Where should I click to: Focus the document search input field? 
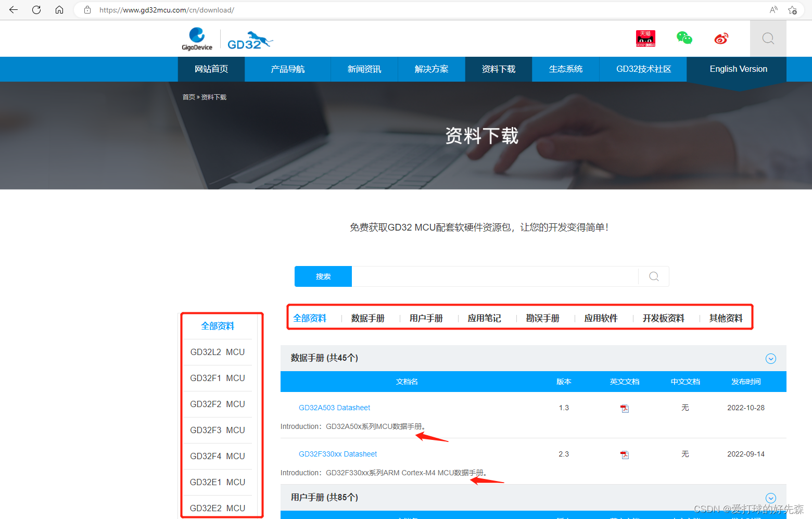495,276
